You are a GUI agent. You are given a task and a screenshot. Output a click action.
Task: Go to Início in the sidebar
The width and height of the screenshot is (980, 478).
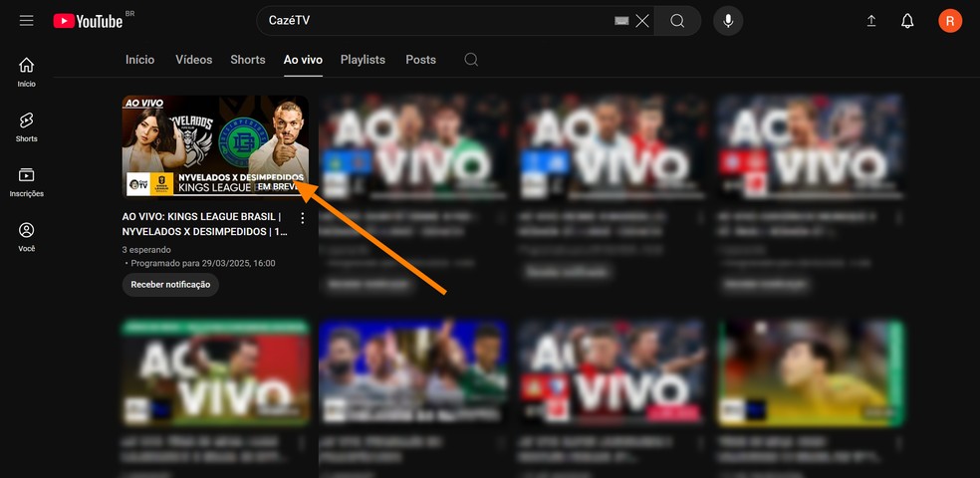(26, 72)
